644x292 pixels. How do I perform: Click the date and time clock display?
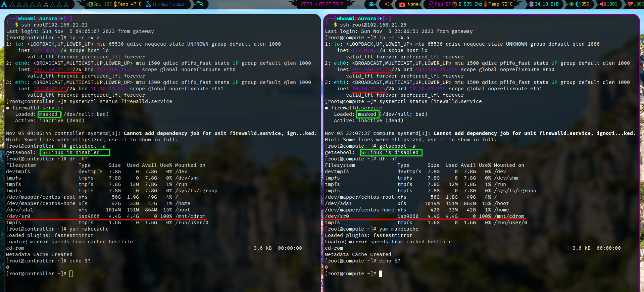coord(322,4)
